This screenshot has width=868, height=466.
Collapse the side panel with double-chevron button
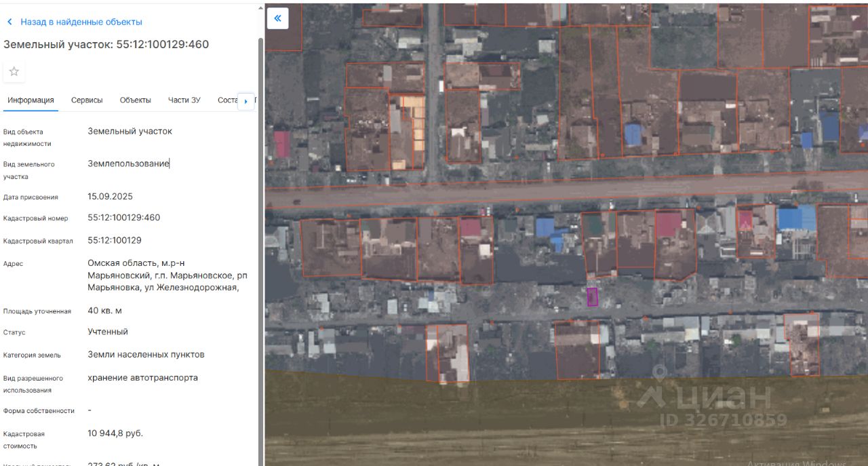click(277, 18)
